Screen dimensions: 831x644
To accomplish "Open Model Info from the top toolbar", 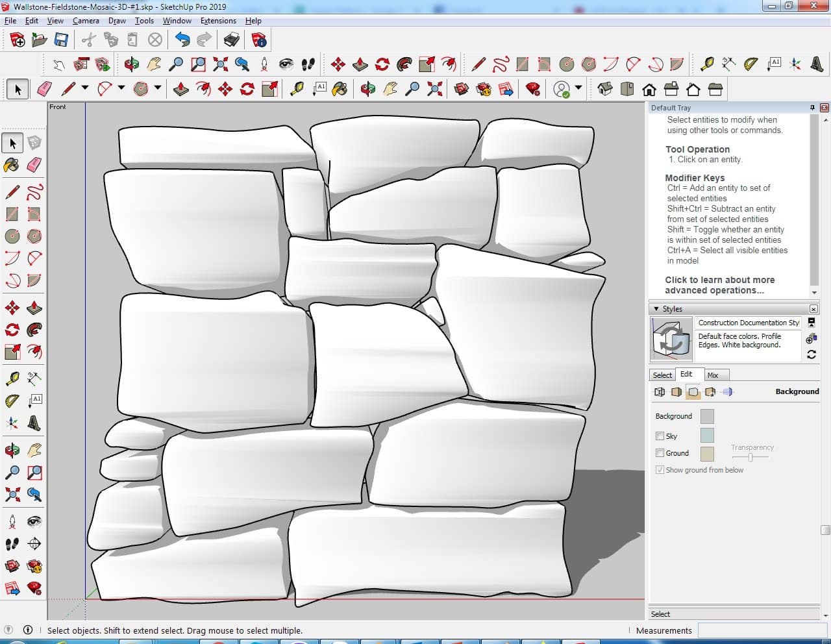I will pyautogui.click(x=259, y=40).
